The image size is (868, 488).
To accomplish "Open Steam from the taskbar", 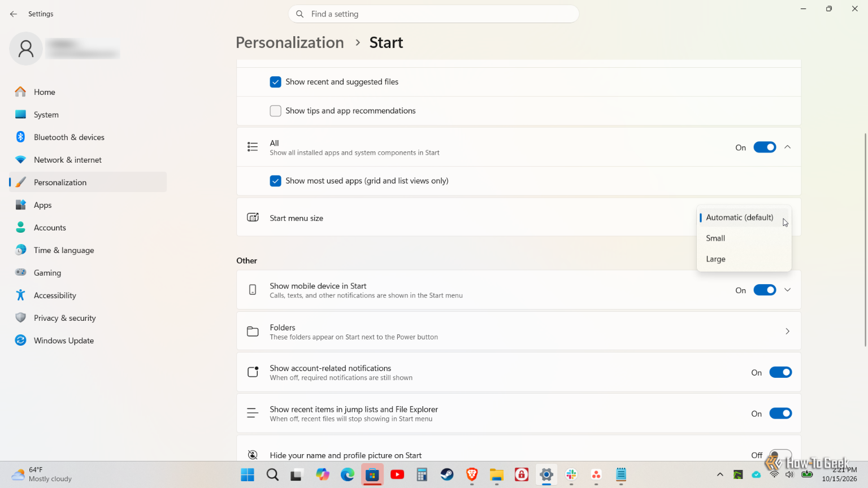I will 447,475.
